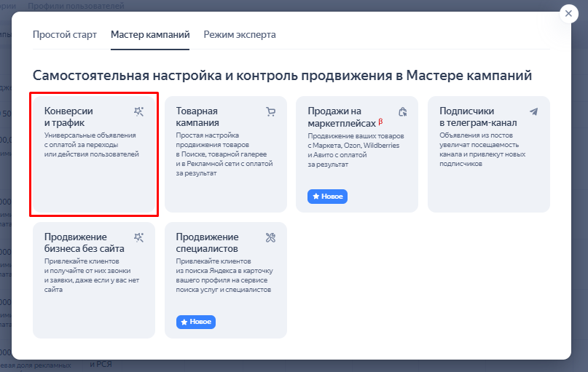The height and width of the screenshot is (372, 588).
Task: Choose the Подписчики в телеграм-канал card
Action: click(x=489, y=154)
